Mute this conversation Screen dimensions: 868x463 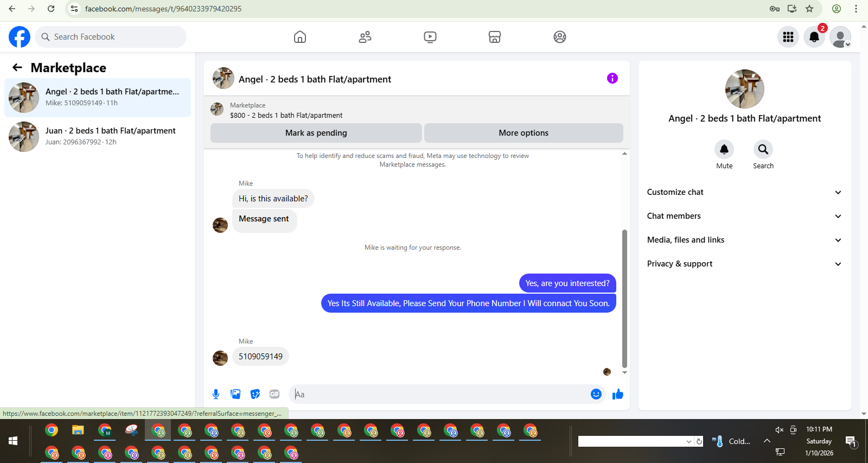point(724,149)
